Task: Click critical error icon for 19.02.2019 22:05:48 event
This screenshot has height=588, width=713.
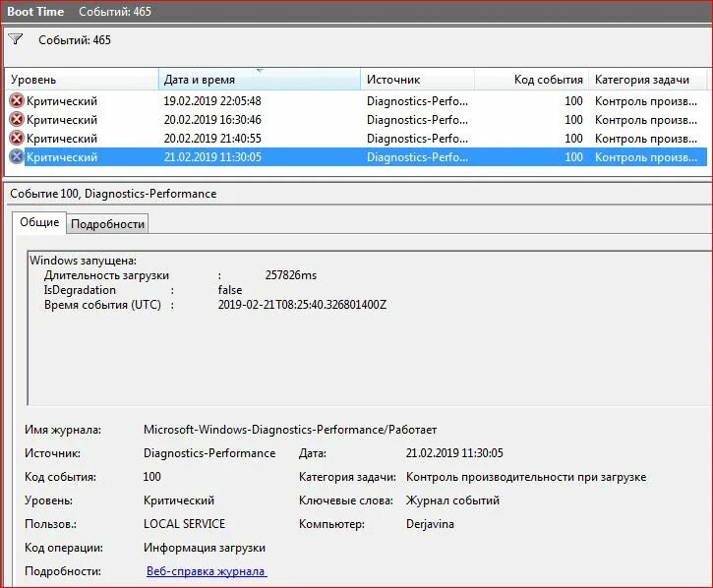Action: click(17, 100)
